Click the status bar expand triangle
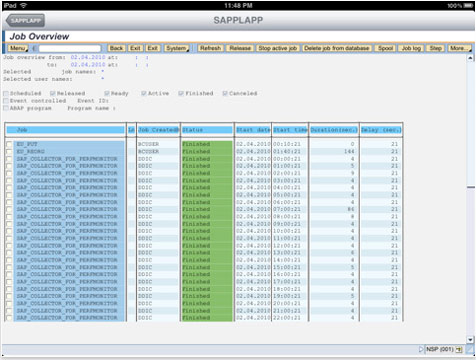This screenshot has height=360, width=476. [x=421, y=349]
